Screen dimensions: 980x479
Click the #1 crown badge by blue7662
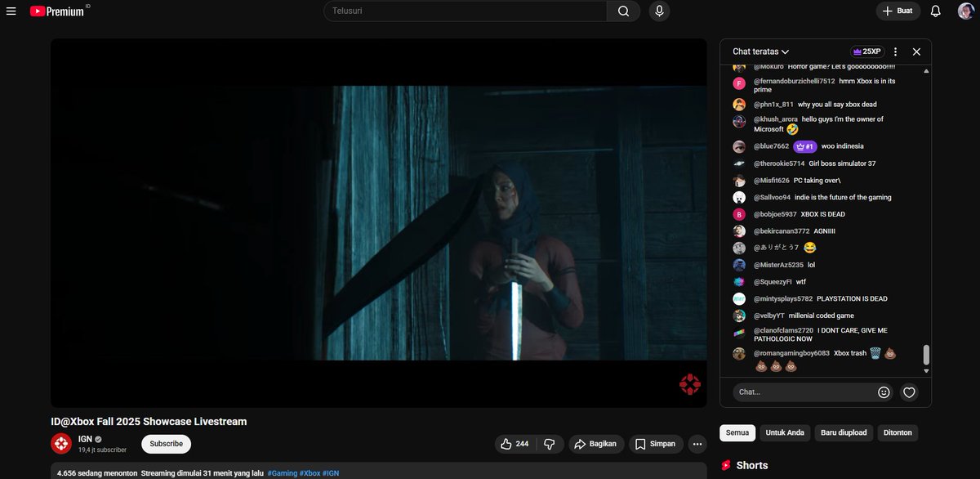coord(804,146)
